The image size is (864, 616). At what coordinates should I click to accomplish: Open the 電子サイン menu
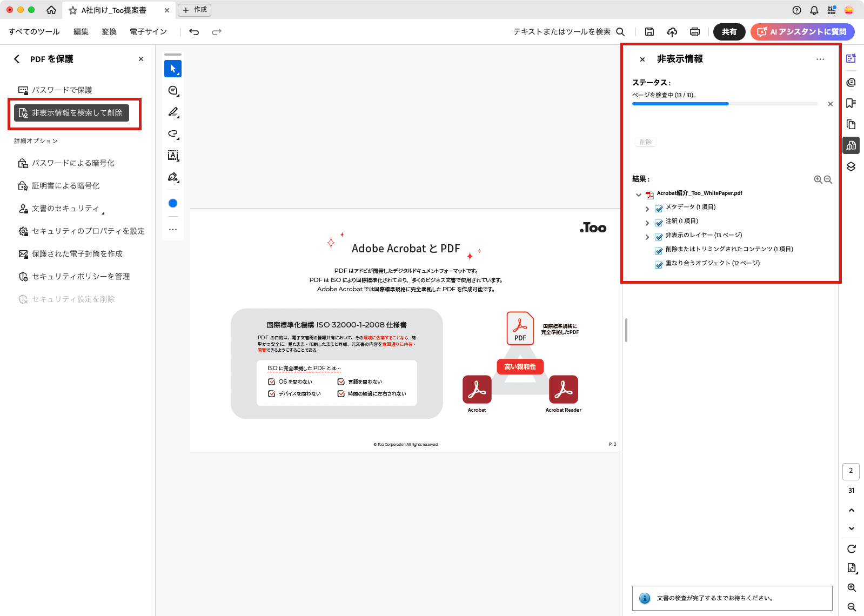click(148, 32)
